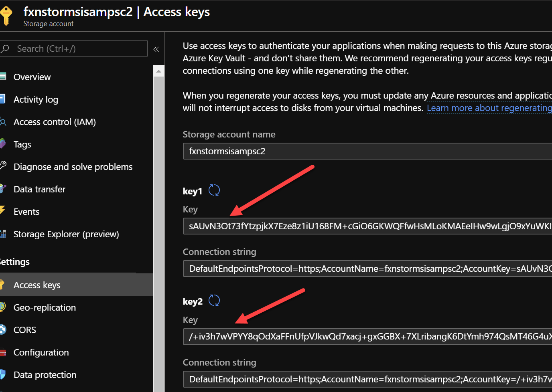Click the Configuration toolbox icon
552x392 pixels.
3,353
